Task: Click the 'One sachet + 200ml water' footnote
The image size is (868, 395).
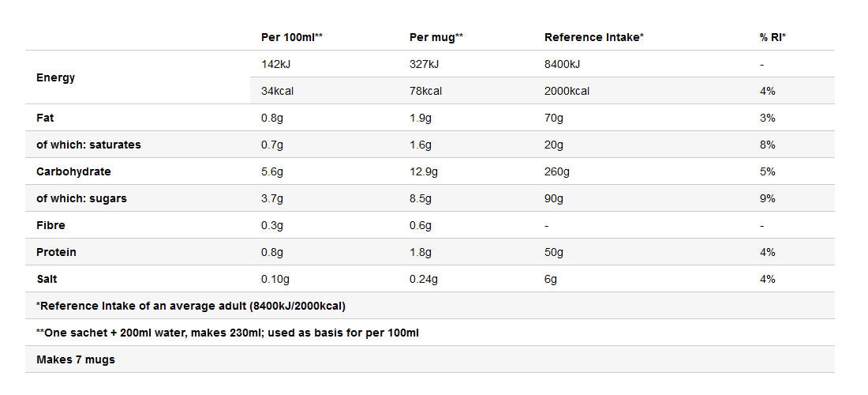Action: 227,333
